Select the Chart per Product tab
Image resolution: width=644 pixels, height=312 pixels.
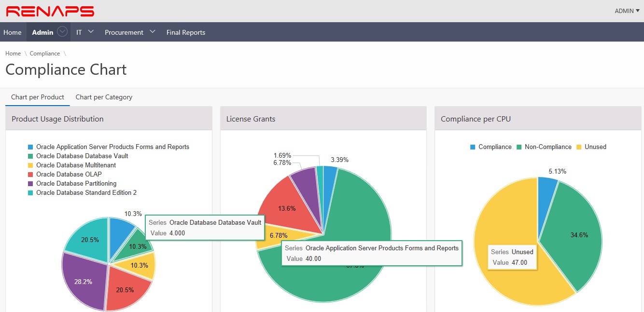[38, 97]
